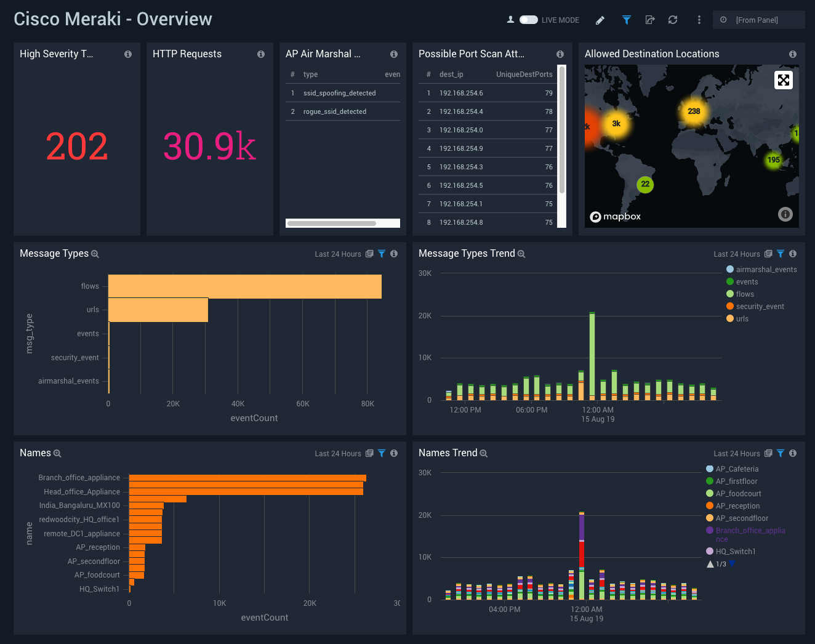Click the user presentation icon near LIVE MODE

[510, 20]
